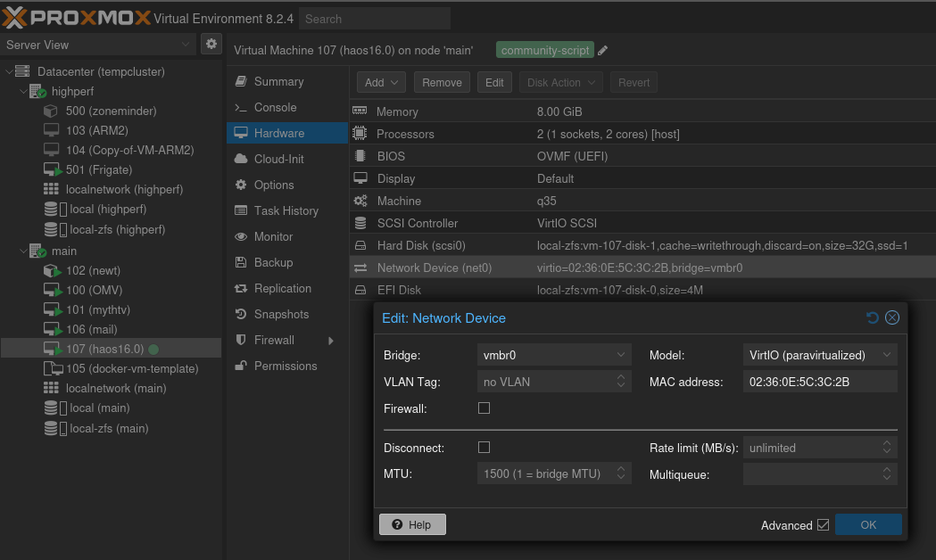
Task: Click the Multiqueue input field
Action: (812, 474)
